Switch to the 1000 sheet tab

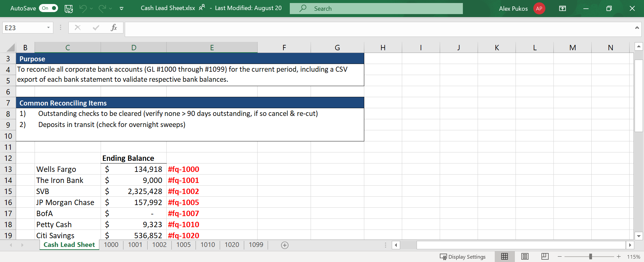111,245
